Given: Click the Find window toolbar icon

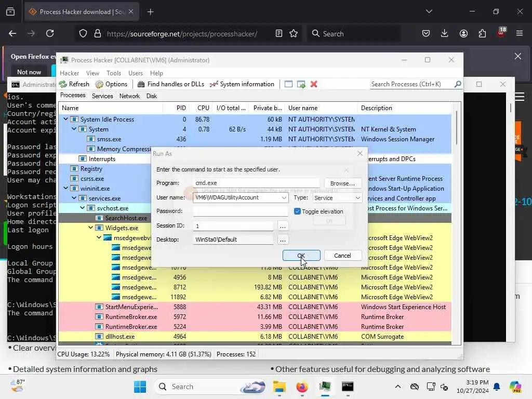Looking at the screenshot, I should [x=288, y=84].
